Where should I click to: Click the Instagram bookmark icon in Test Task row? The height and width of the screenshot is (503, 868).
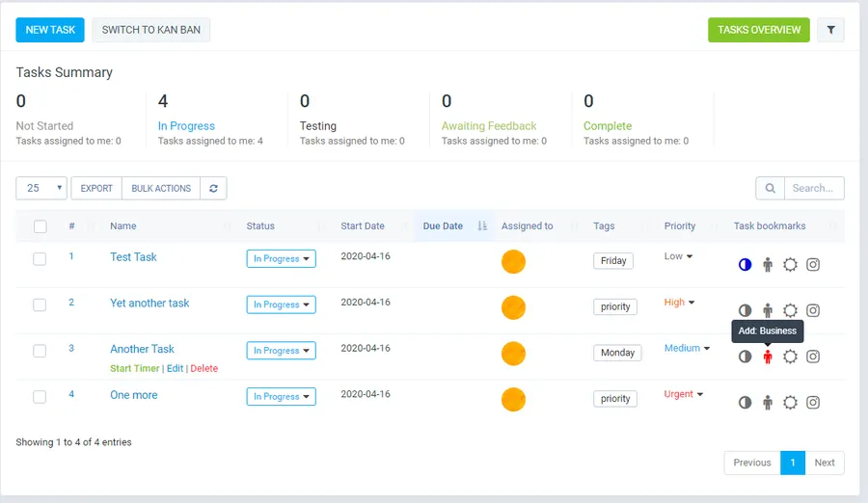pos(813,264)
